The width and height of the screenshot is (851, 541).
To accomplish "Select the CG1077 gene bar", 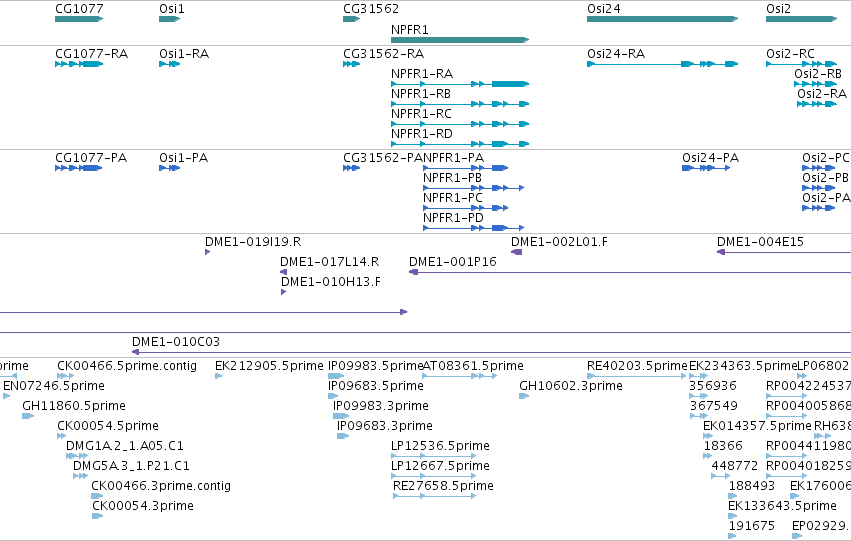I will click(79, 19).
